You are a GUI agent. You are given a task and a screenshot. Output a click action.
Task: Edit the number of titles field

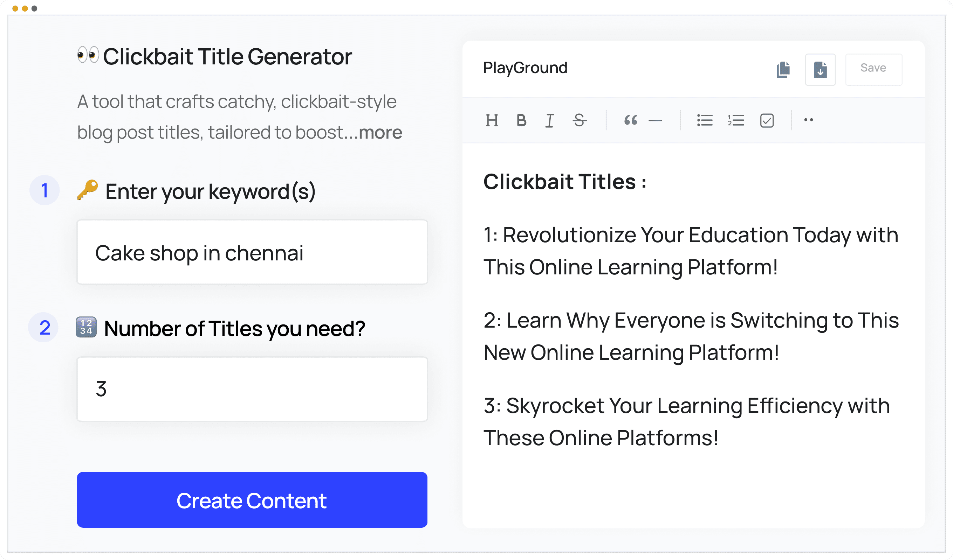click(252, 388)
